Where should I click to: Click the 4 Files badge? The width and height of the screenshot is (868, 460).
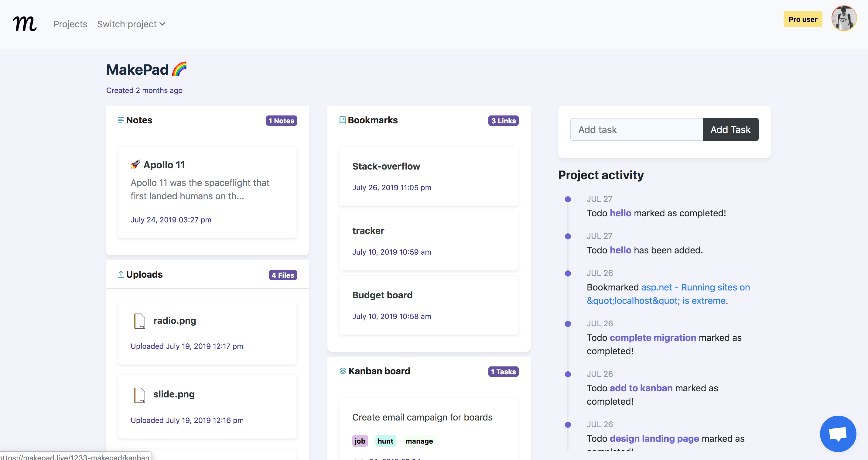[x=283, y=275]
